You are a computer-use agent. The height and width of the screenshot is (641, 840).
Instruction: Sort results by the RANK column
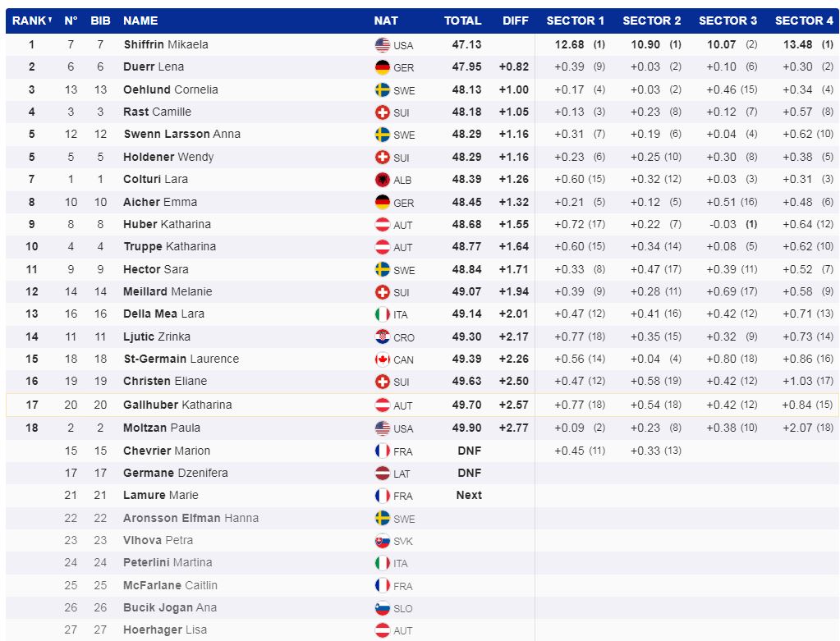(31, 21)
